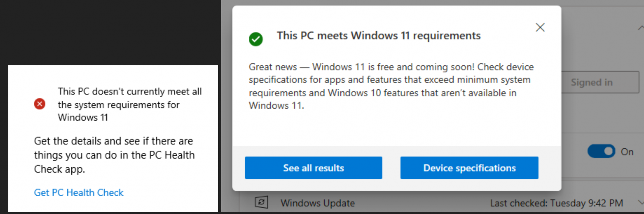Turn off the On toggle switch
644x214 pixels.
click(601, 151)
